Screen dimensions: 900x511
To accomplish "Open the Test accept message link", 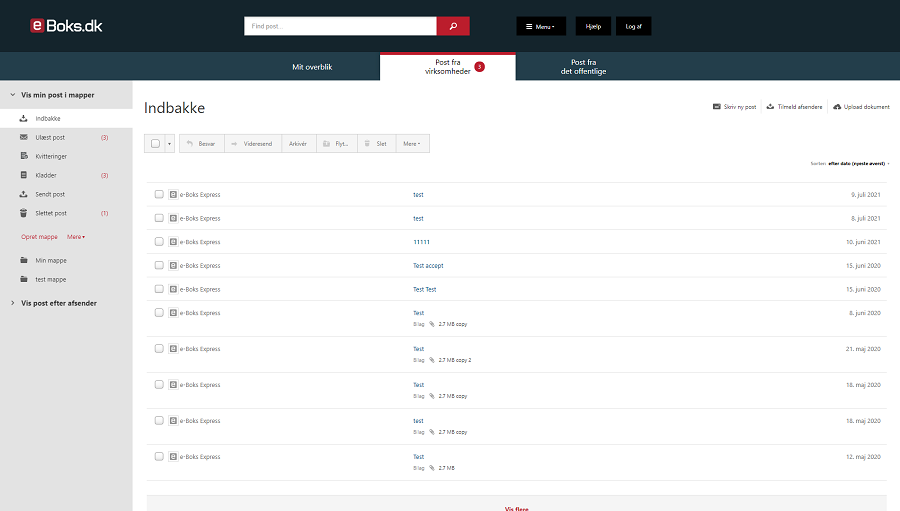I will click(428, 265).
